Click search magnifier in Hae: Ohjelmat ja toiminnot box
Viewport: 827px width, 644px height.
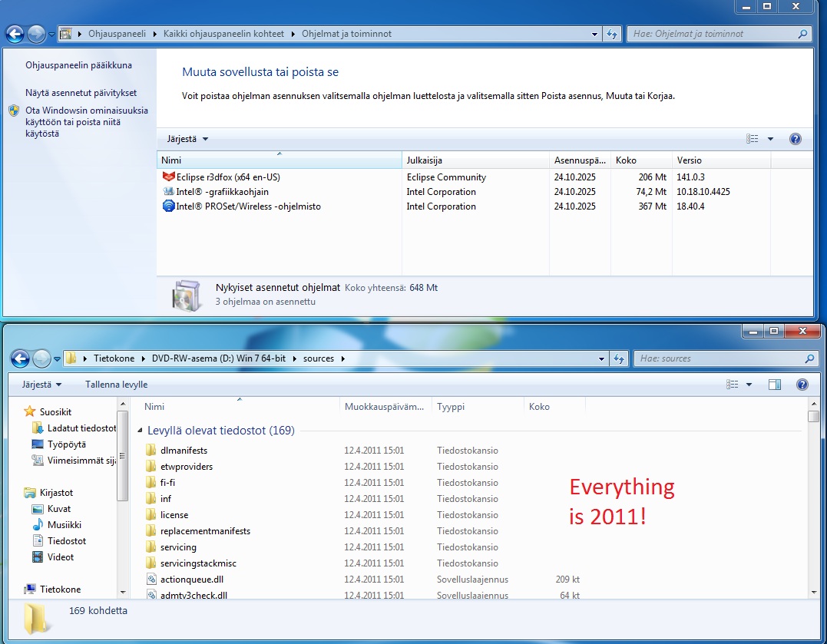(x=802, y=34)
